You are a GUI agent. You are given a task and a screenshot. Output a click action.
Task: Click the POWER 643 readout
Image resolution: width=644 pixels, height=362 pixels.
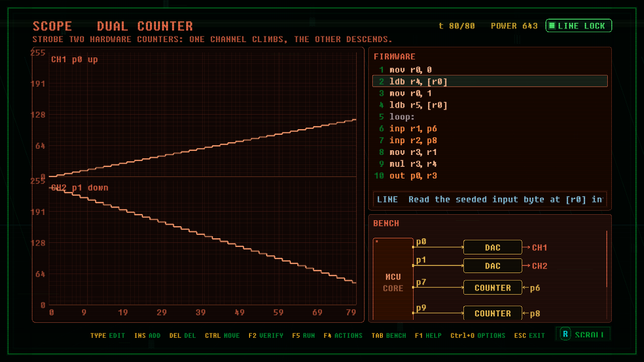click(x=514, y=26)
